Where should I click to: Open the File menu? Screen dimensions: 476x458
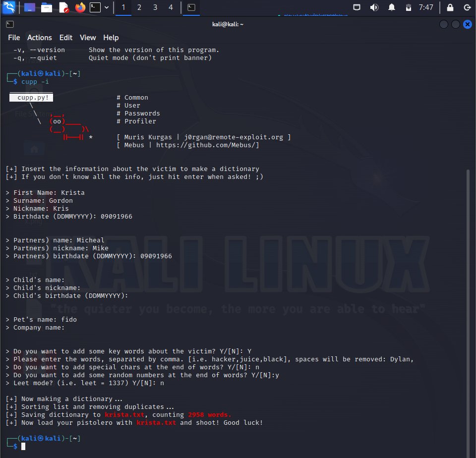tap(14, 38)
